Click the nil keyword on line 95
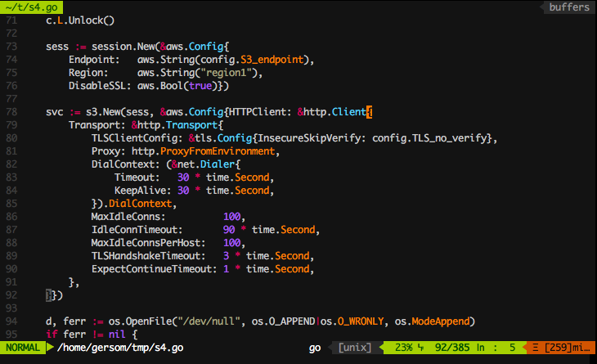 tap(117, 335)
